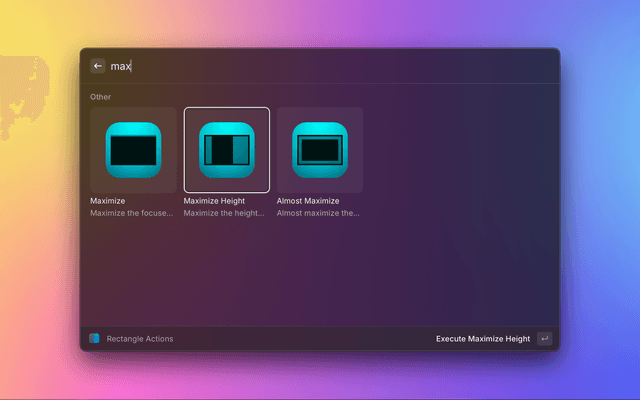Screen dimensions: 640x400
Task: Click the "Maximize Height" title label
Action: pos(214,201)
